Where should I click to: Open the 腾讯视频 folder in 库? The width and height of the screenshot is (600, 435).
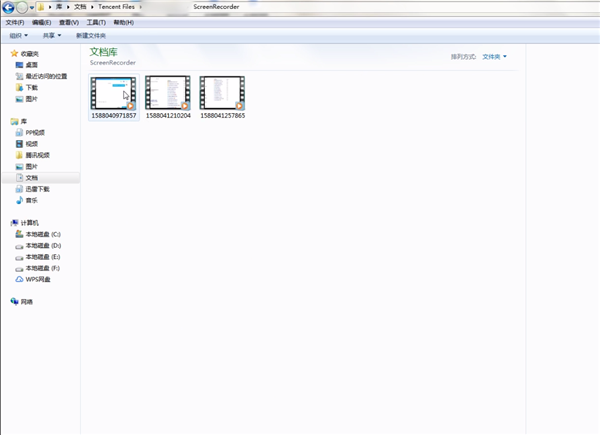33,155
